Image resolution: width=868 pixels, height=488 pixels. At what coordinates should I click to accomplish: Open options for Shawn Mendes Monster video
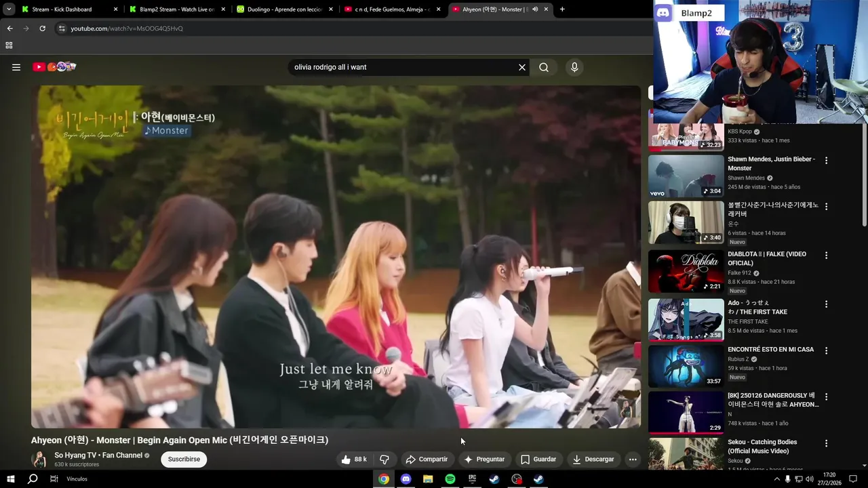[826, 161]
